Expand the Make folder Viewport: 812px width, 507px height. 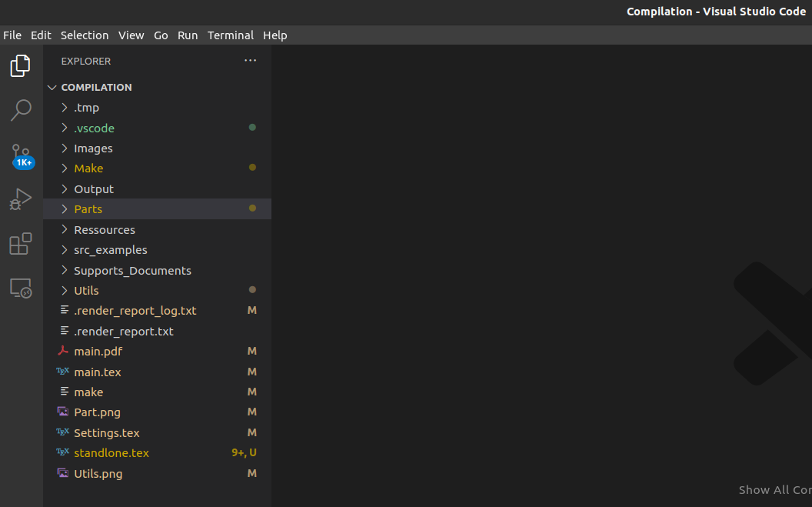point(65,168)
